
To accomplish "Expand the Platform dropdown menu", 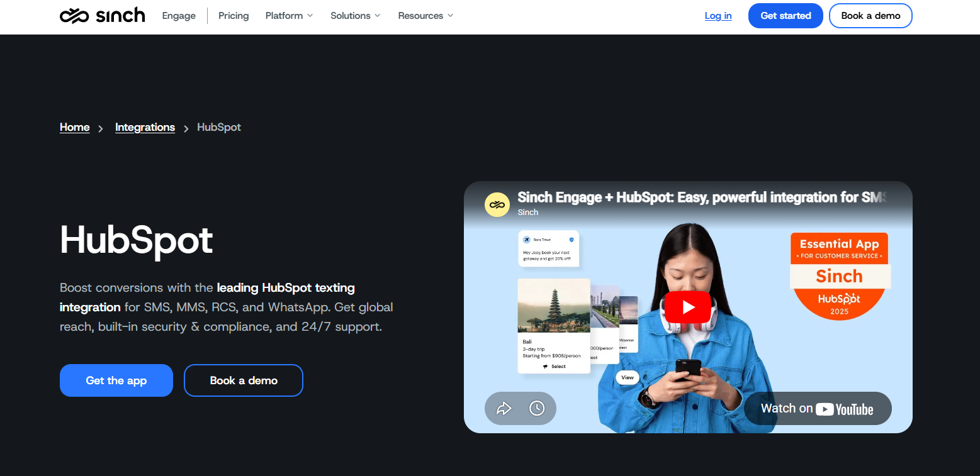I will point(289,16).
